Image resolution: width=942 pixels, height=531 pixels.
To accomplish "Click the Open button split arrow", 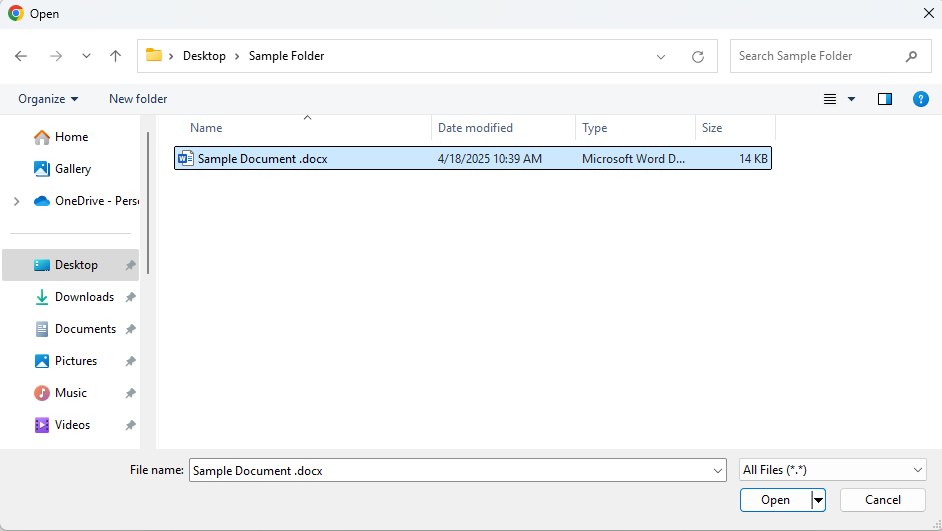I will pyautogui.click(x=819, y=500).
